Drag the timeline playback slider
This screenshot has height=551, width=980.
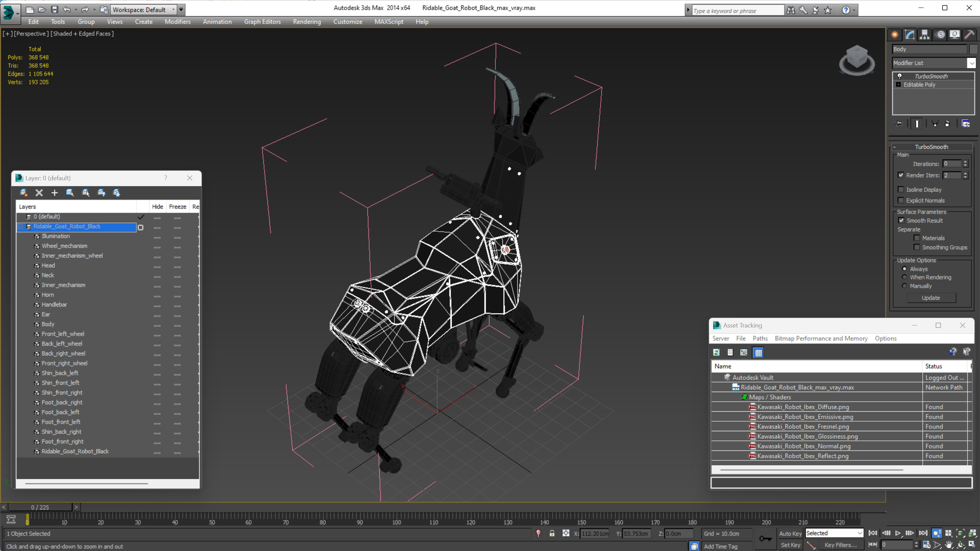point(27,519)
